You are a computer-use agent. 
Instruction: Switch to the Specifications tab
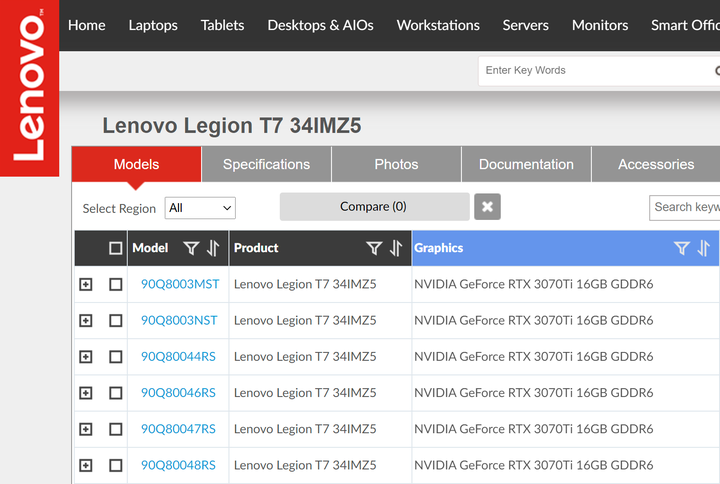[266, 164]
